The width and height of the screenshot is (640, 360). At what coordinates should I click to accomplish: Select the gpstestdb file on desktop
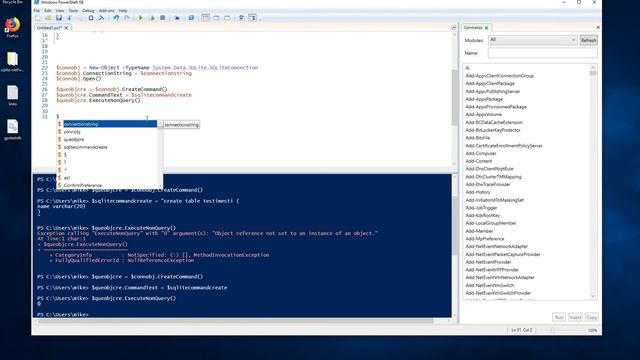pos(12,129)
